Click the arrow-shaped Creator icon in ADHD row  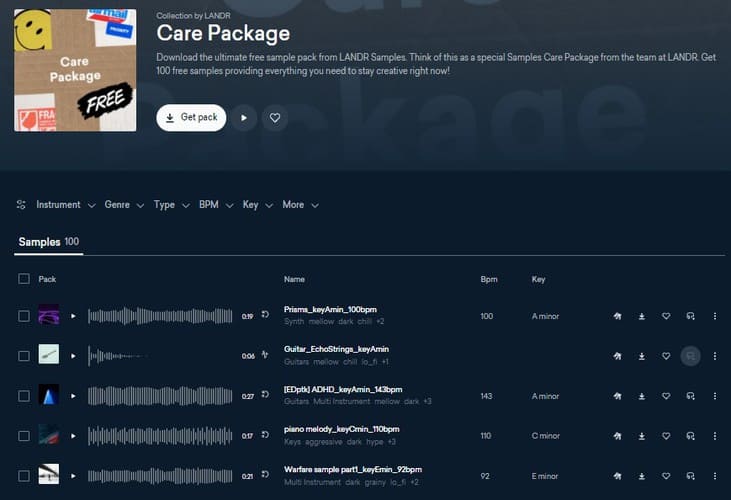coord(617,396)
